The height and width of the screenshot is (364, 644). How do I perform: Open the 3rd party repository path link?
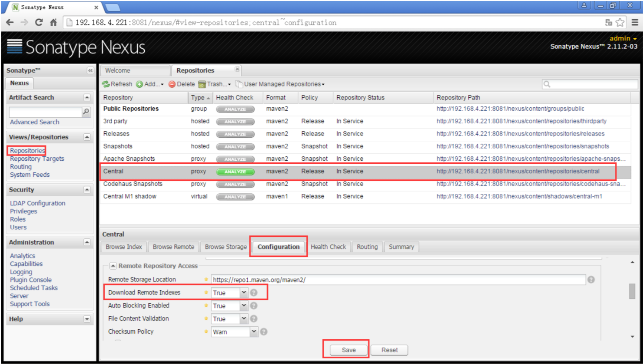521,121
